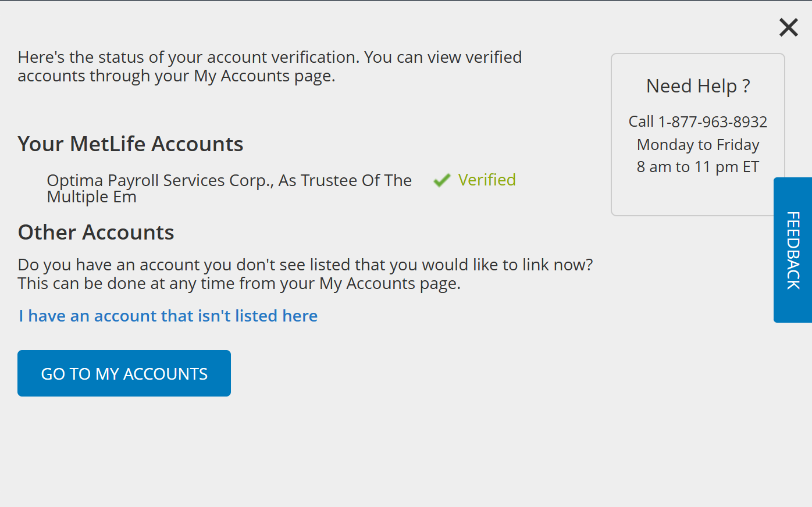Dismiss the dialog using the X
The height and width of the screenshot is (507, 812).
(788, 27)
